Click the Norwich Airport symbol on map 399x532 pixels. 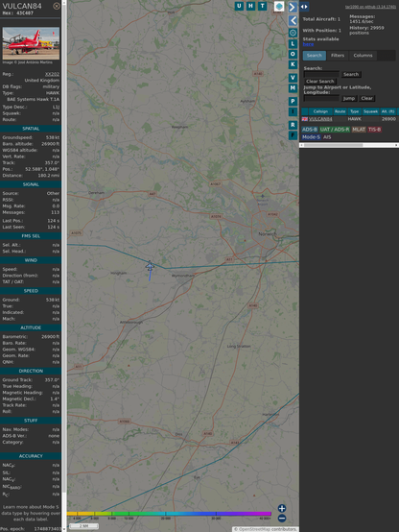coord(262,196)
